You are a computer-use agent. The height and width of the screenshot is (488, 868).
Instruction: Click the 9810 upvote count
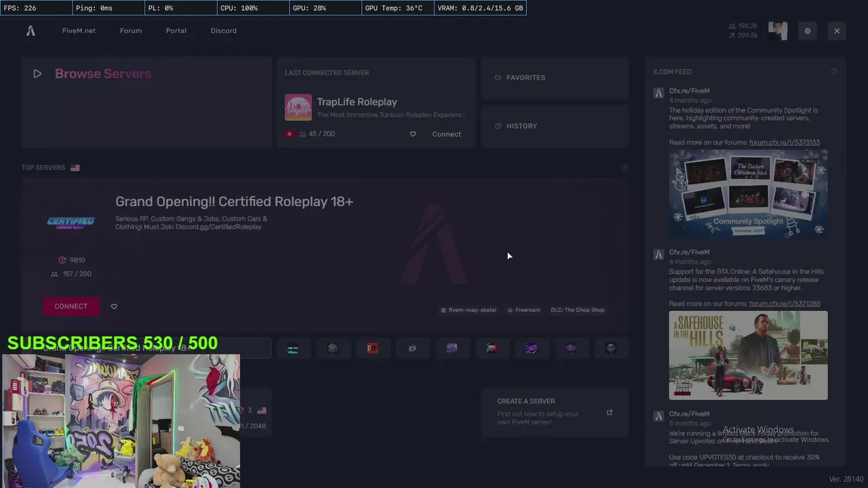point(71,260)
